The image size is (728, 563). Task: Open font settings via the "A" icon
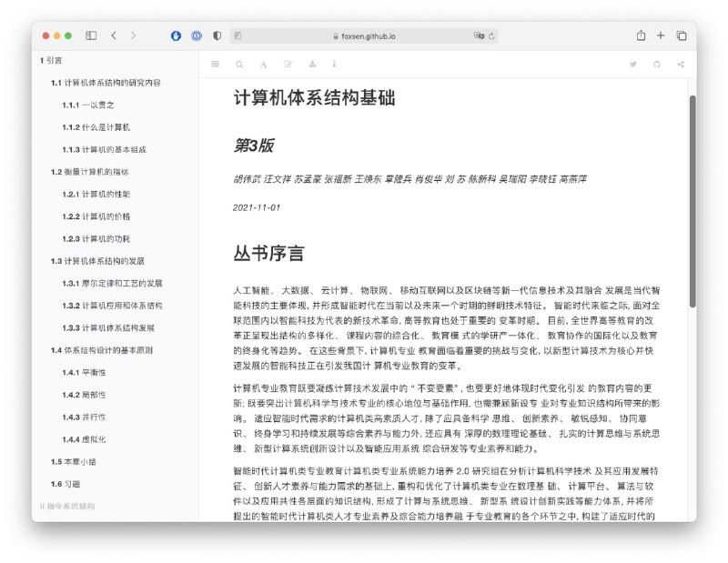[x=264, y=65]
